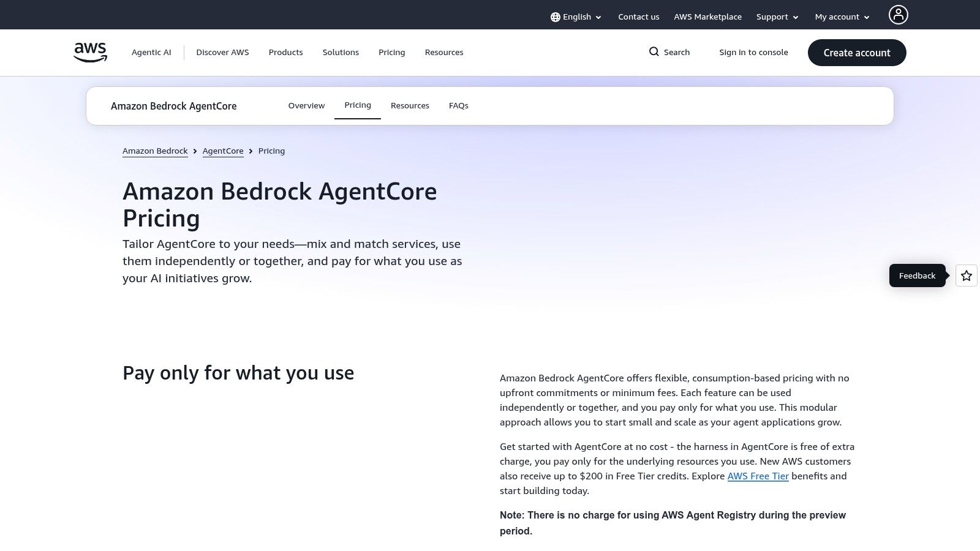Click the Feedback tooltip label
The height and width of the screenshot is (551, 980).
click(917, 275)
